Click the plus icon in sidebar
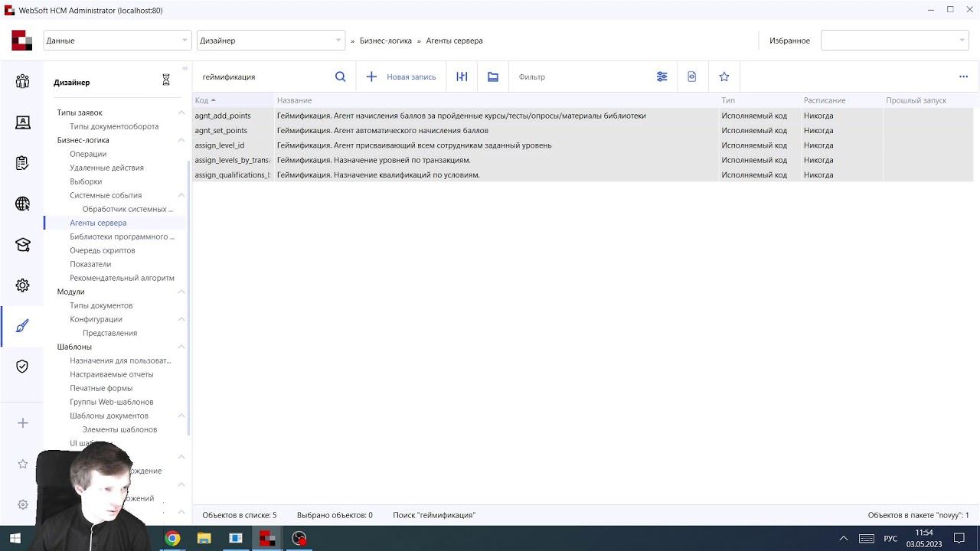Screen dimensions: 980x551 point(22,423)
